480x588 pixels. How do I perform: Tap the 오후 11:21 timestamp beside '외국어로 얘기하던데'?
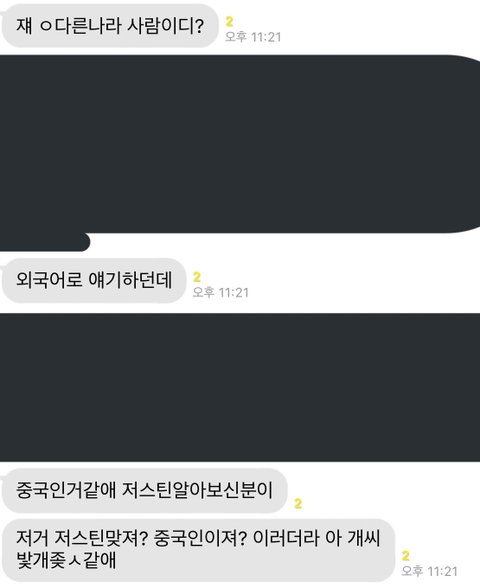tap(220, 292)
